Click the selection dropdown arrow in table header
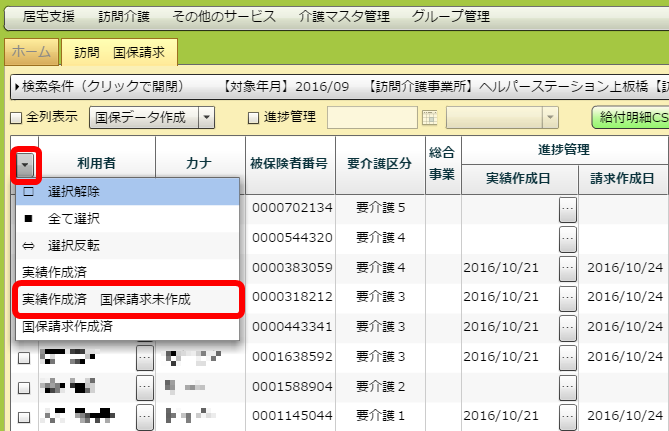 click(24, 163)
